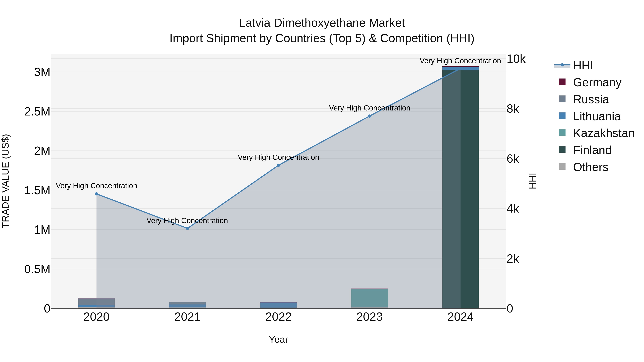This screenshot has width=644, height=362.
Task: Toggle the Germany legend label
Action: click(x=597, y=82)
